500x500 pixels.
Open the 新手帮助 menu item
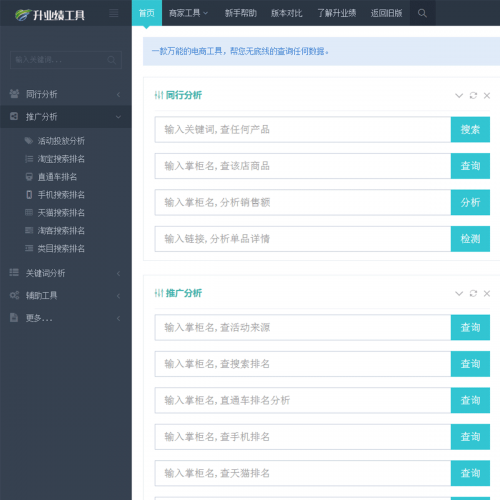coord(241,13)
